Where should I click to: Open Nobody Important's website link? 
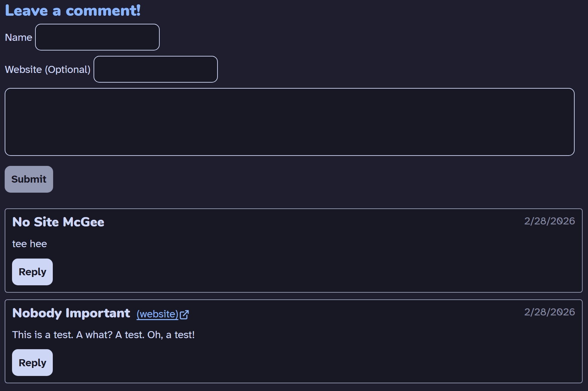(158, 314)
